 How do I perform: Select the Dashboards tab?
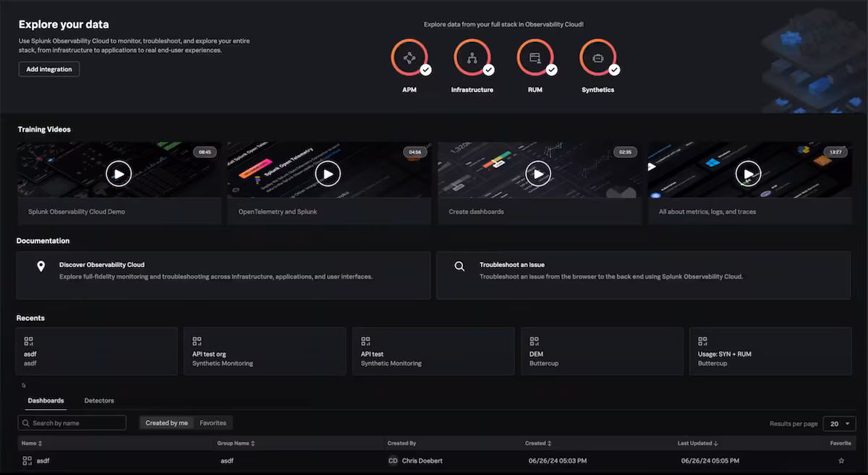pyautogui.click(x=46, y=400)
